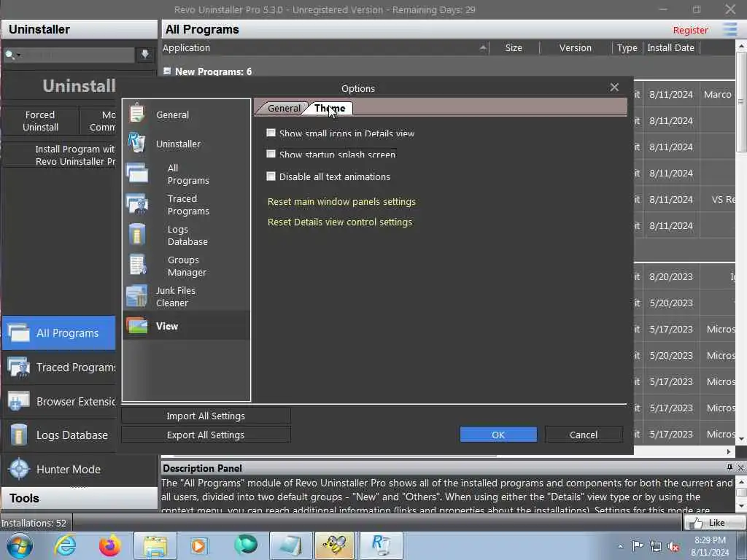The image size is (747, 560).
Task: Click All Programs sidebar icon in main window
Action: (19, 332)
